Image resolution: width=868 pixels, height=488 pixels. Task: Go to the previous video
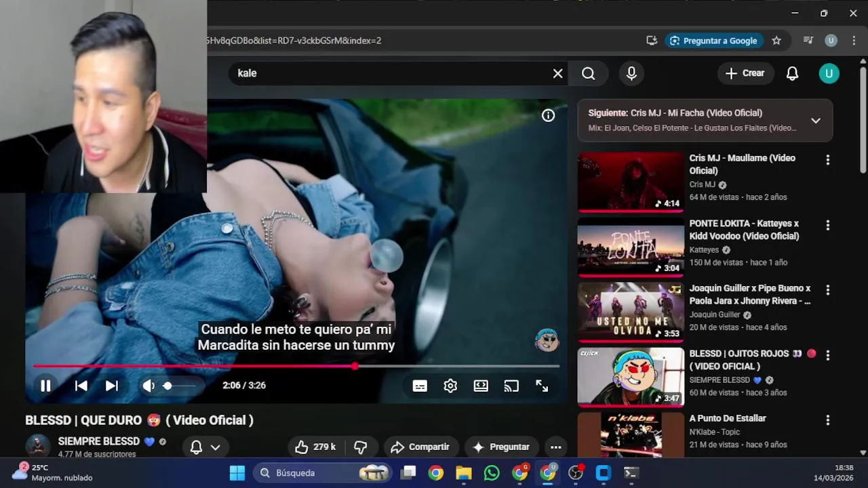tap(81, 386)
